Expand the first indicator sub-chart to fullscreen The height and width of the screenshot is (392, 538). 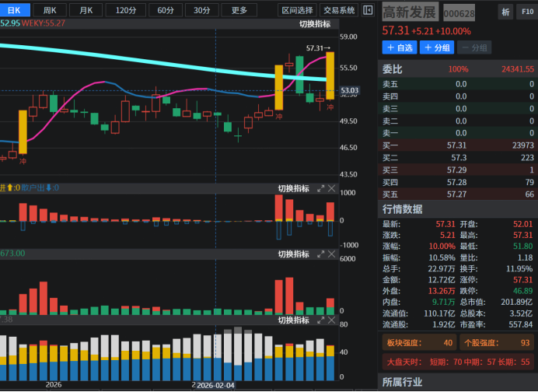[x=320, y=188]
